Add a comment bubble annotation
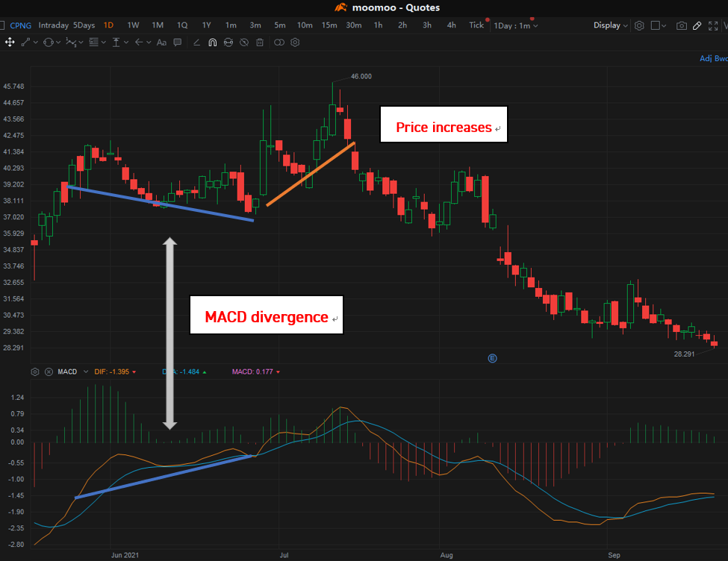 click(x=177, y=43)
